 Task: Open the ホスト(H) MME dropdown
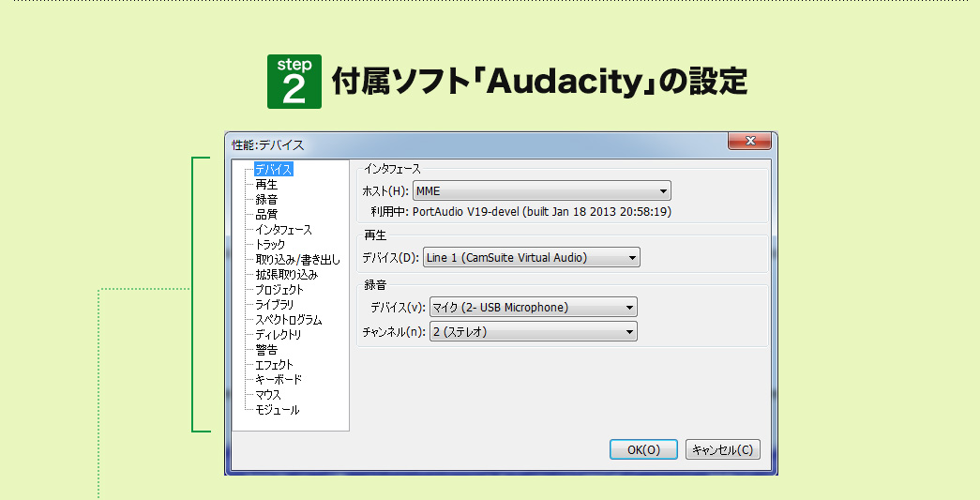[542, 190]
